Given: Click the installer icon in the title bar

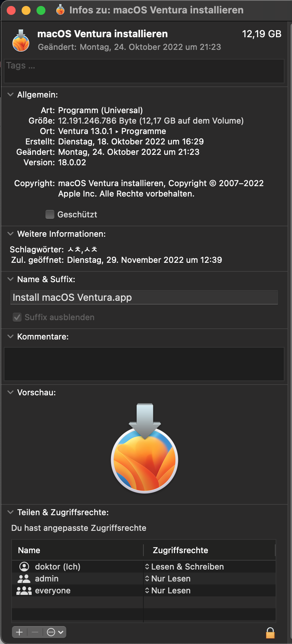Looking at the screenshot, I should [60, 10].
